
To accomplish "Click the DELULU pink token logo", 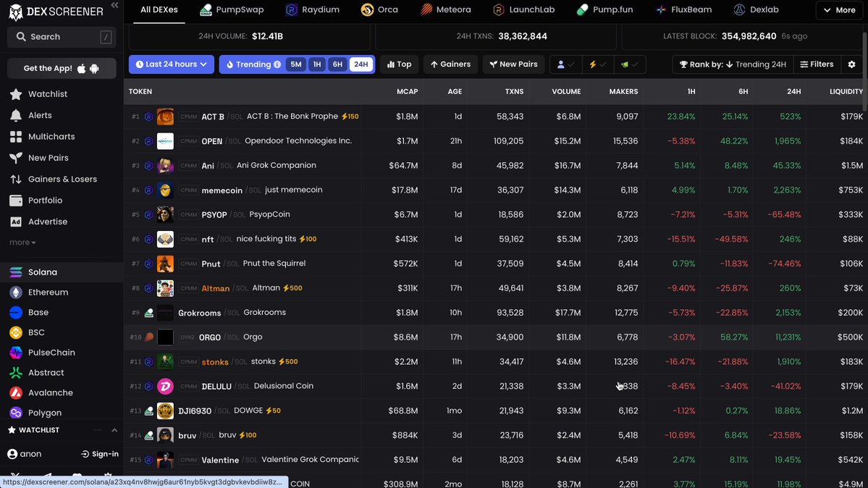I will 165,386.
